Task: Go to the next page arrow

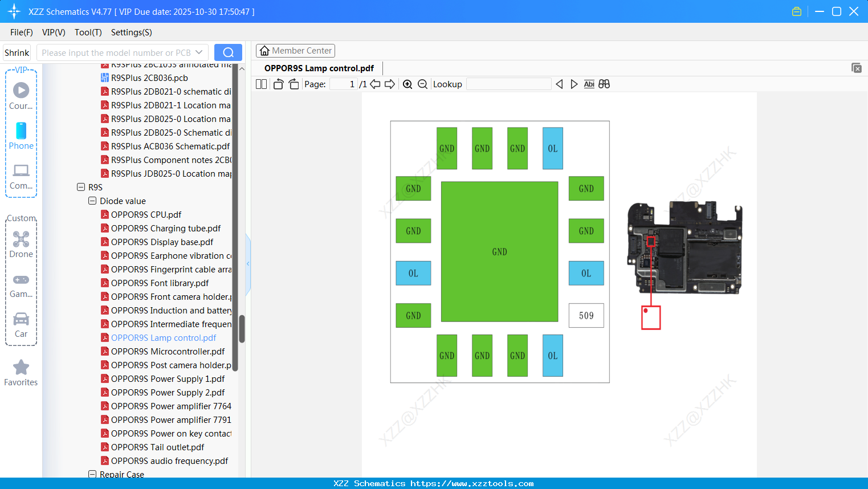Action: pos(390,84)
